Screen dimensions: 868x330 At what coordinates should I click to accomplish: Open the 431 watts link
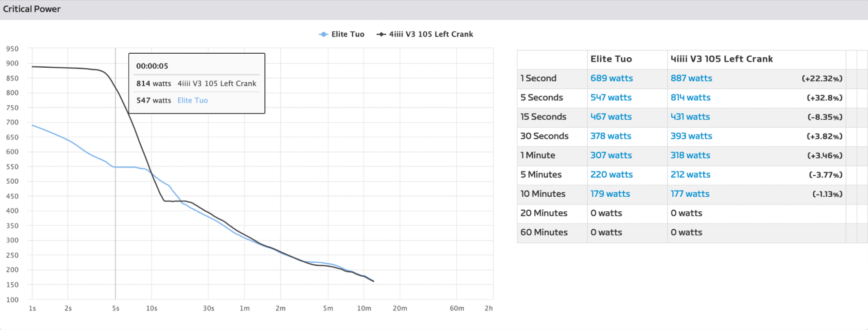(x=690, y=117)
